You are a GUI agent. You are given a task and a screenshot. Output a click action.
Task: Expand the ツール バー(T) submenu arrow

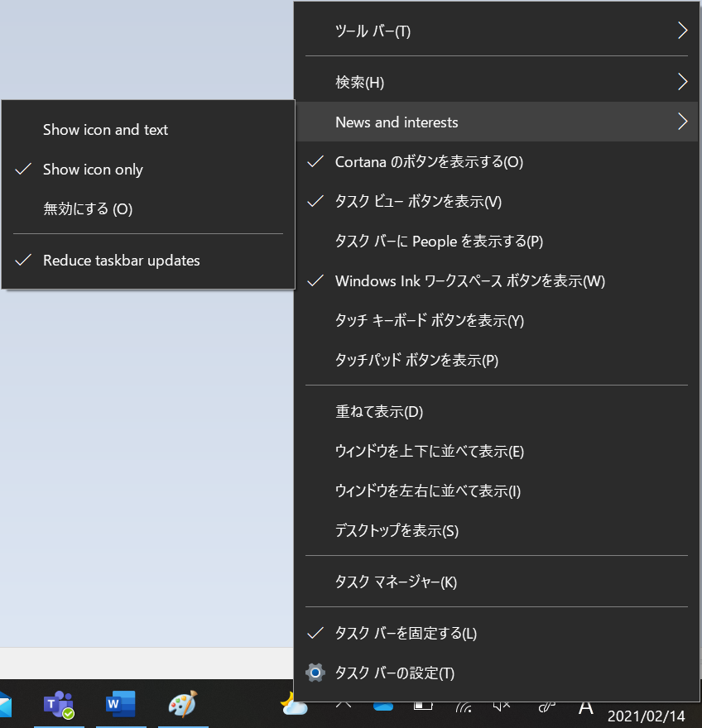(682, 31)
